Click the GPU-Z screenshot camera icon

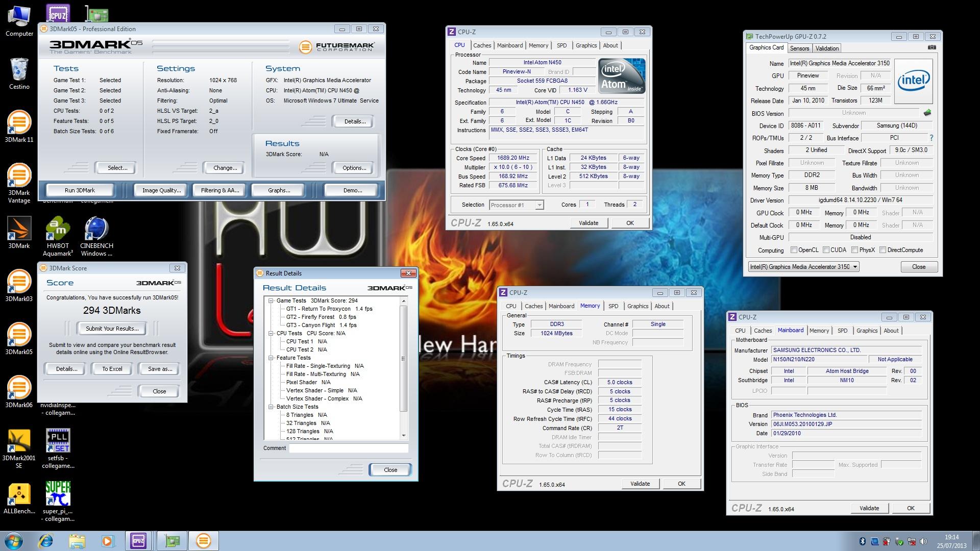[932, 47]
